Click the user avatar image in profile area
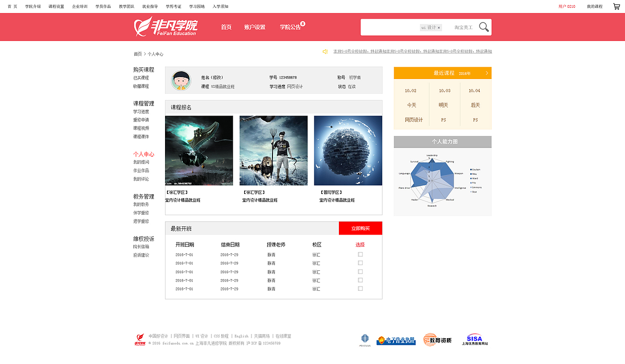 [x=182, y=80]
